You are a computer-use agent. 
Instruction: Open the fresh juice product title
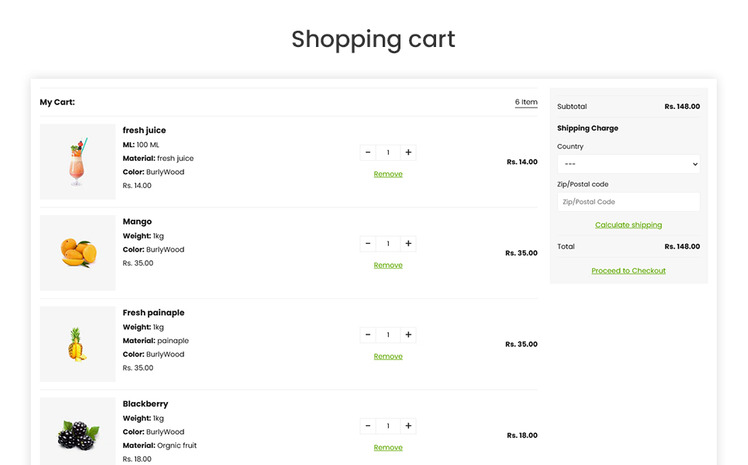click(x=144, y=130)
